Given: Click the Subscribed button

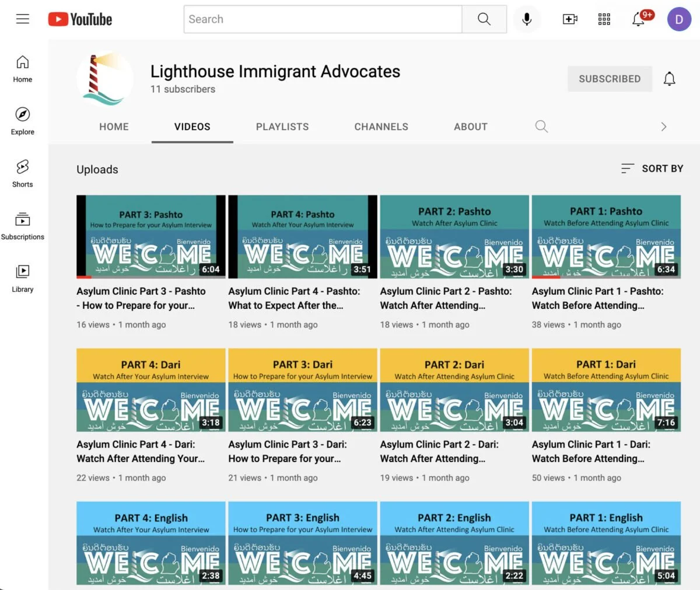Looking at the screenshot, I should pos(610,79).
